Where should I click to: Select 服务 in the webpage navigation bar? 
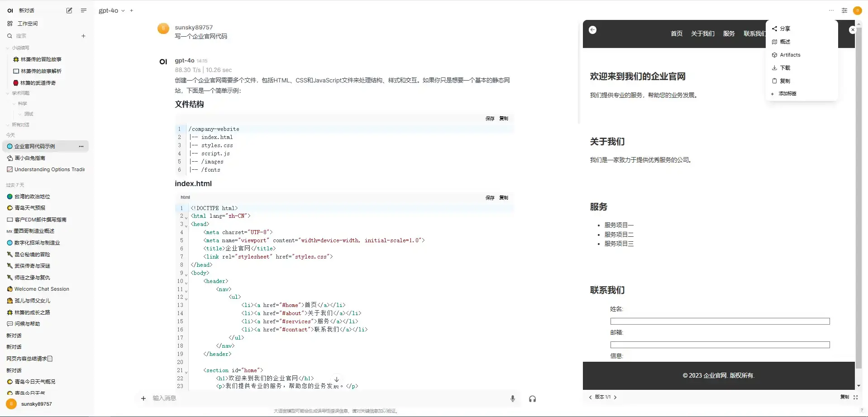(x=729, y=33)
